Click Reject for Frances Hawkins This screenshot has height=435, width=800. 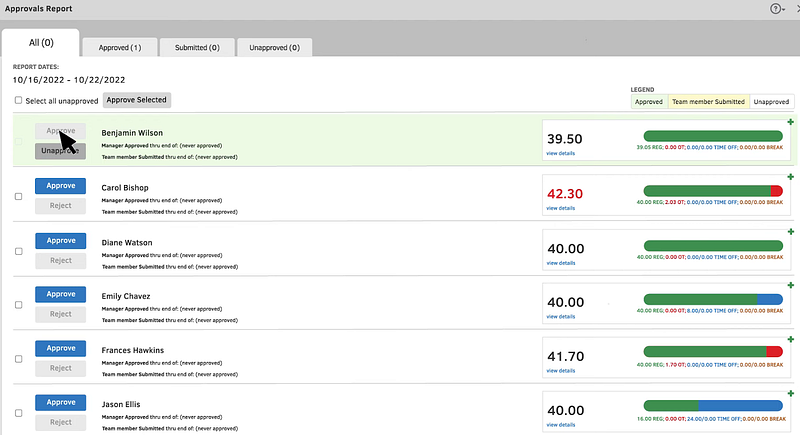tap(60, 368)
